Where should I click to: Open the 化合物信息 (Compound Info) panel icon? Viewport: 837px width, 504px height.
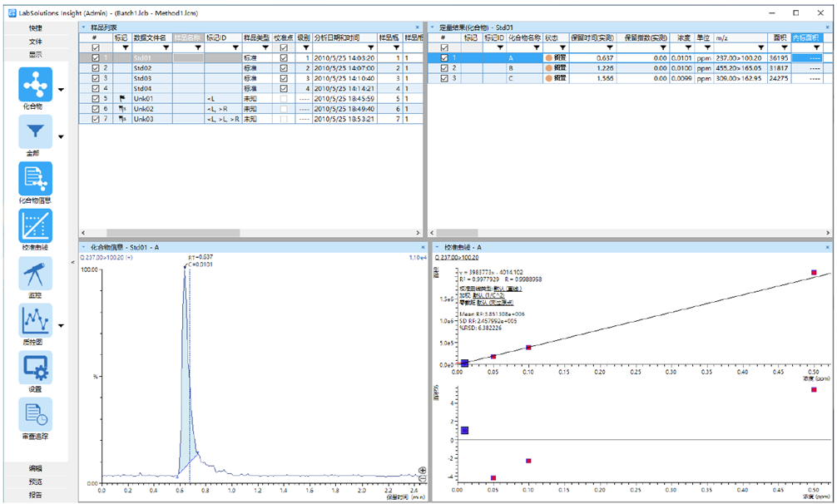(x=35, y=178)
